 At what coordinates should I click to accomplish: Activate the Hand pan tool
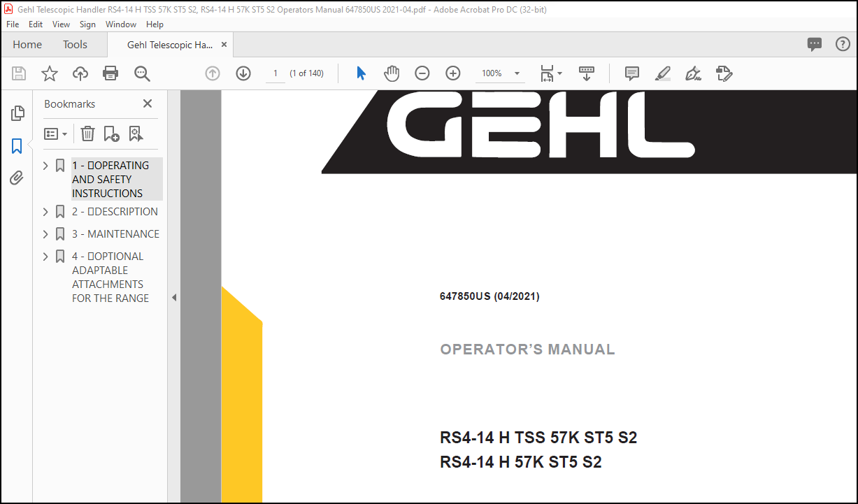(392, 73)
